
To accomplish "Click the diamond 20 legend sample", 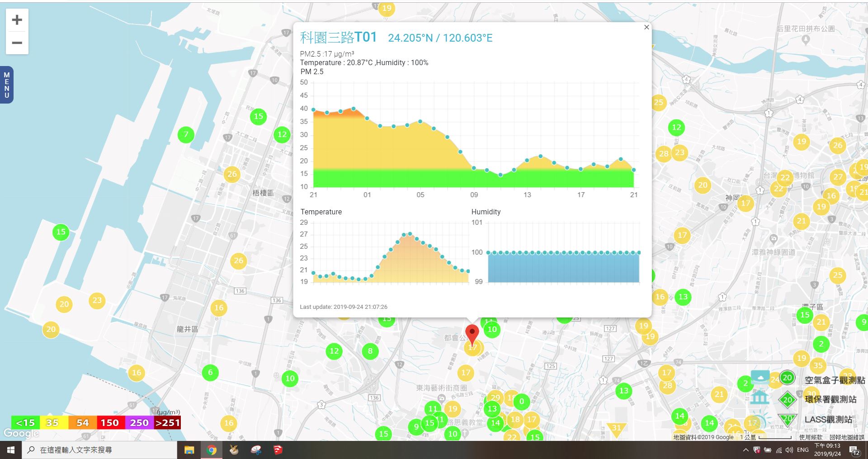I will 788,400.
